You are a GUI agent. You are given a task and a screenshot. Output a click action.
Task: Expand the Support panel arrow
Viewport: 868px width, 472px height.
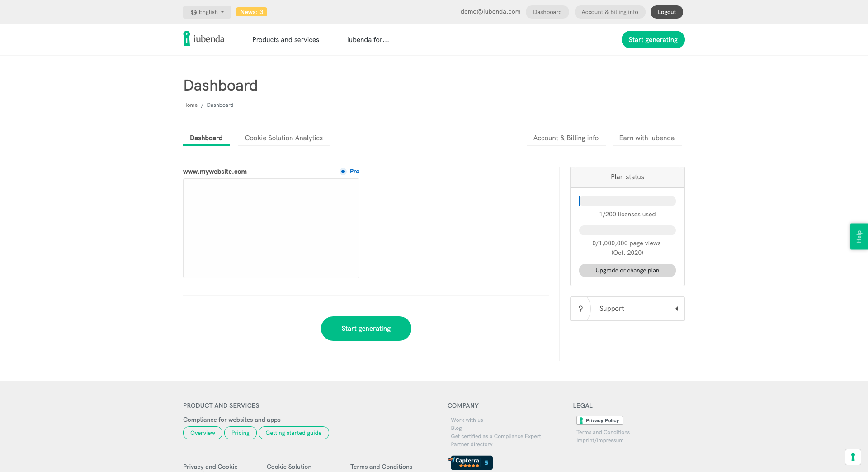click(677, 309)
